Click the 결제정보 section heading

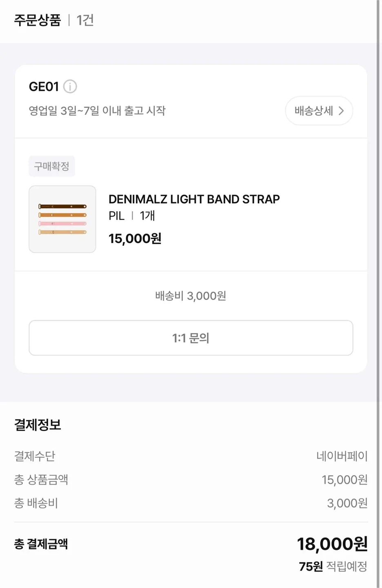pos(38,425)
